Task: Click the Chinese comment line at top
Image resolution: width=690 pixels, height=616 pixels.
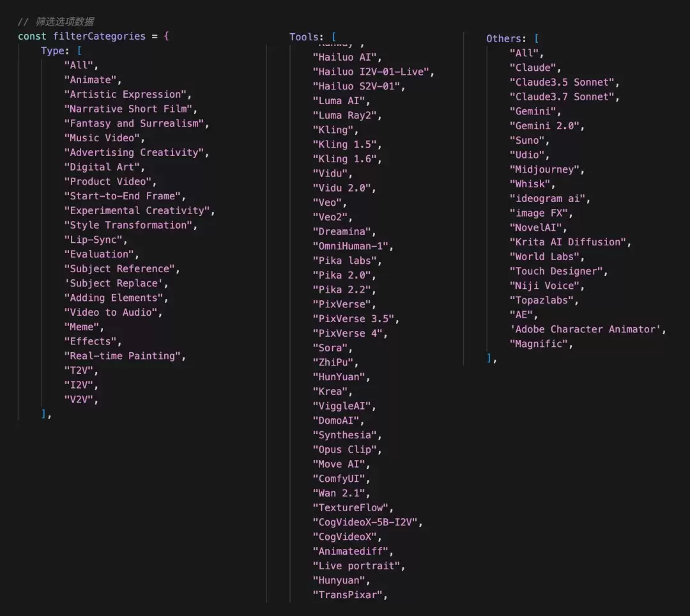Action: point(56,22)
